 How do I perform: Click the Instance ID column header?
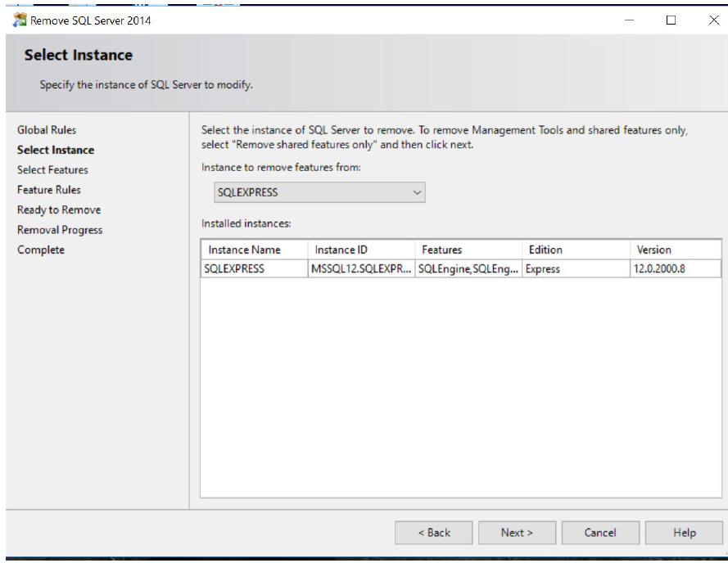tap(361, 250)
